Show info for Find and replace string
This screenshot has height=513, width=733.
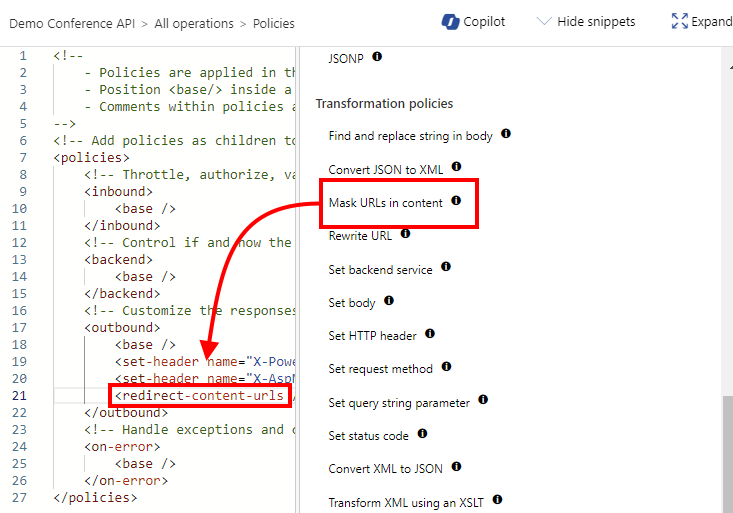(x=506, y=134)
